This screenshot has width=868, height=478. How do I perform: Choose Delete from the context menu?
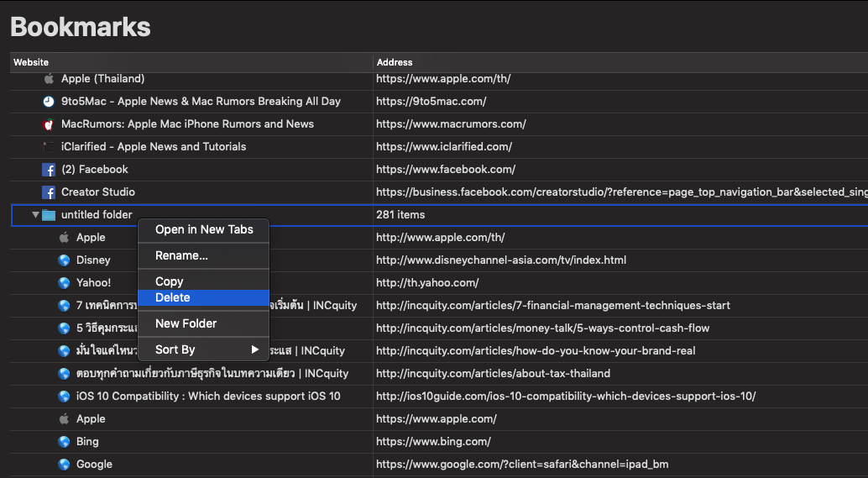point(173,297)
